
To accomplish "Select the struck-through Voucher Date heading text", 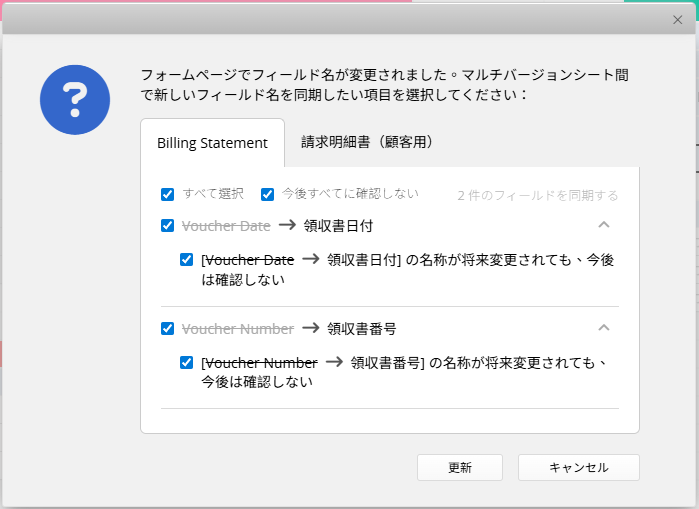I will [226, 226].
